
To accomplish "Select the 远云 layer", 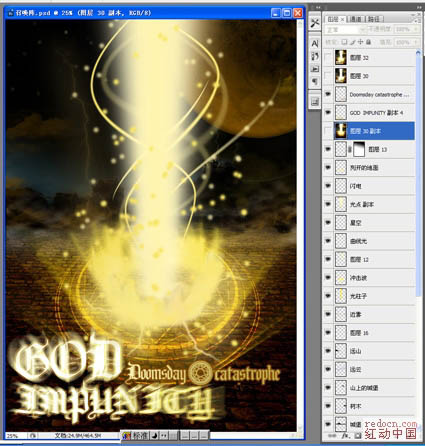I will pos(369,369).
